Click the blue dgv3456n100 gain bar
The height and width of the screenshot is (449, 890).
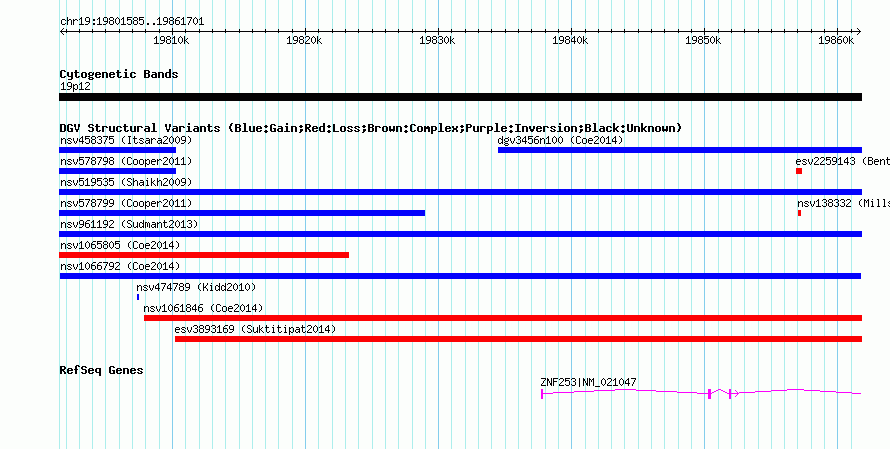pyautogui.click(x=680, y=150)
